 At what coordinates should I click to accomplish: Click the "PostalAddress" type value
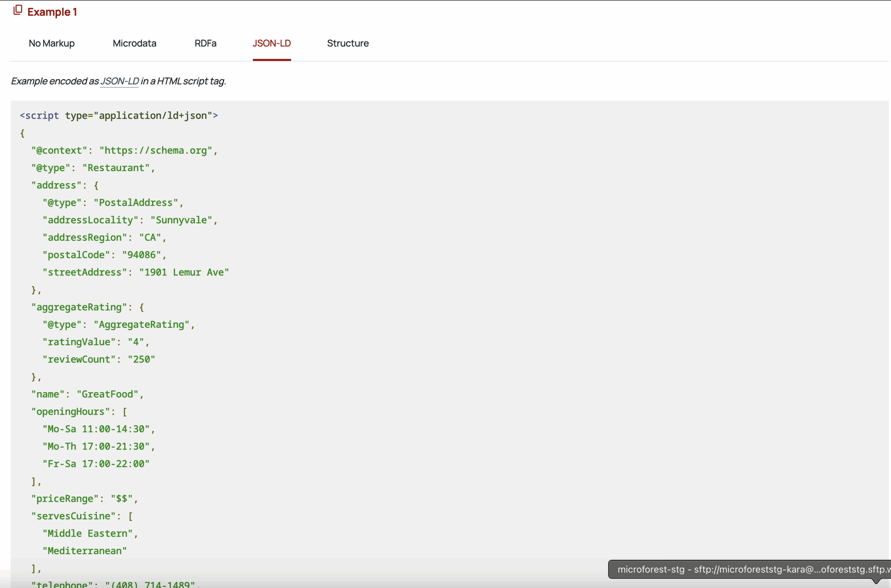(x=135, y=202)
